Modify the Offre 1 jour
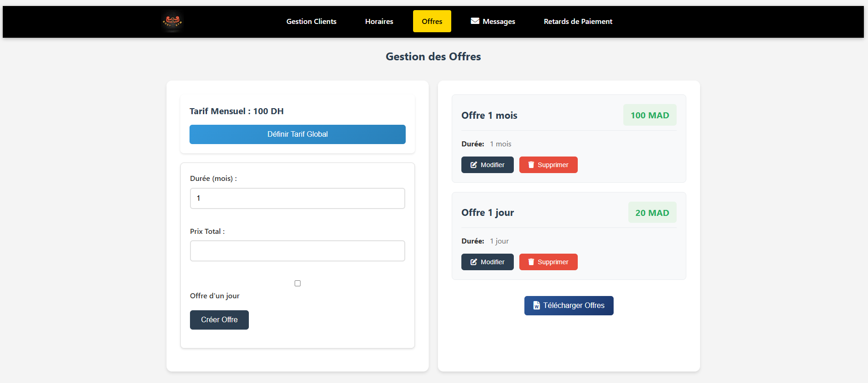 tap(488, 262)
